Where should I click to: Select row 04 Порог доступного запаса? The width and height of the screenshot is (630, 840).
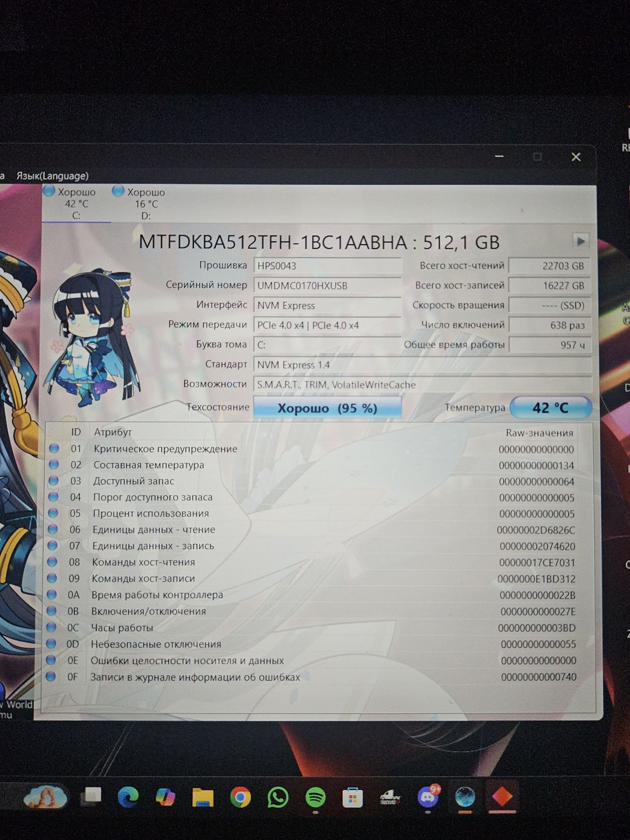pyautogui.click(x=319, y=497)
